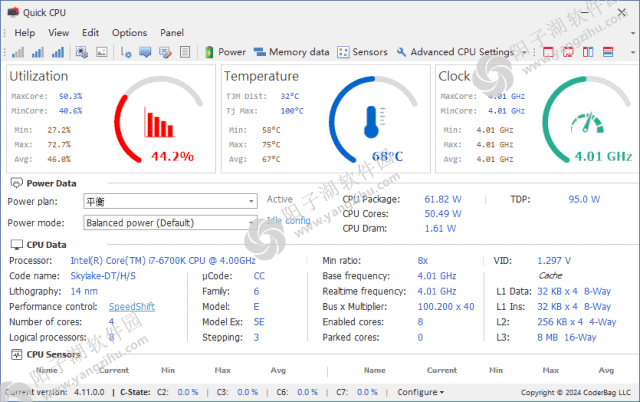This screenshot has width=640, height=402.
Task: Click the Quick CPU app icon in title bar
Action: [x=13, y=12]
